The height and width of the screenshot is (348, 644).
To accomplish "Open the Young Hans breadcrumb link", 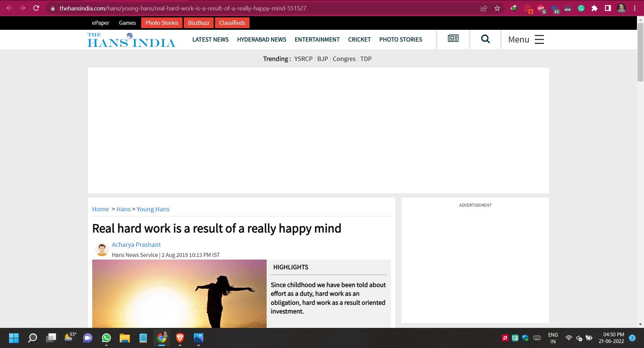I will point(153,209).
